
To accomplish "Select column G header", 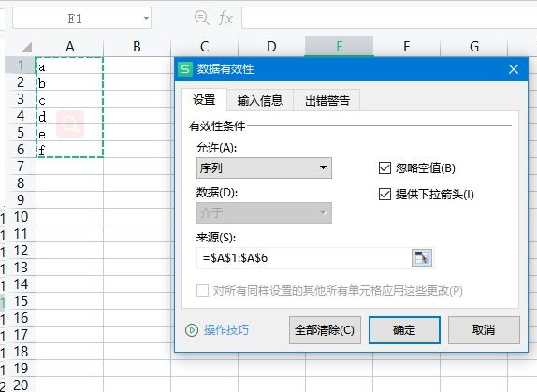I will point(474,47).
